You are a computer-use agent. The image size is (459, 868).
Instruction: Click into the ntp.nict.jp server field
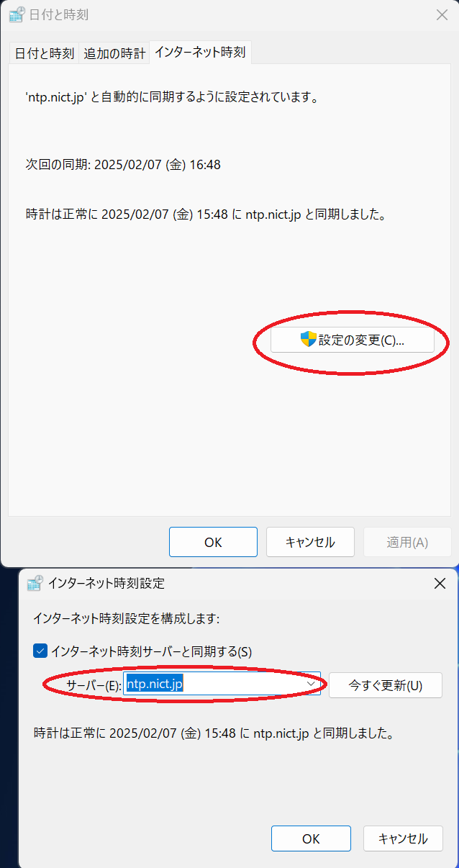click(x=215, y=684)
